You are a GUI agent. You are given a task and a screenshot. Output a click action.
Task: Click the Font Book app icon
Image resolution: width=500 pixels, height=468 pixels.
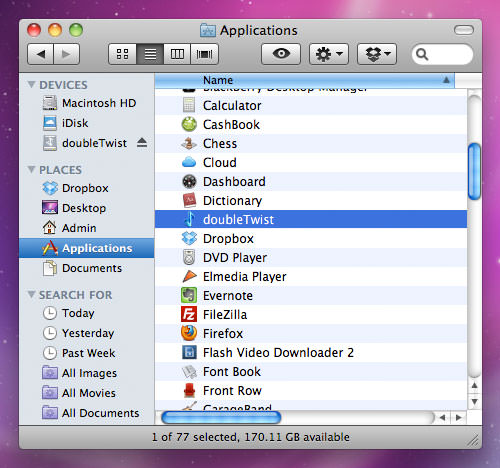pyautogui.click(x=189, y=371)
